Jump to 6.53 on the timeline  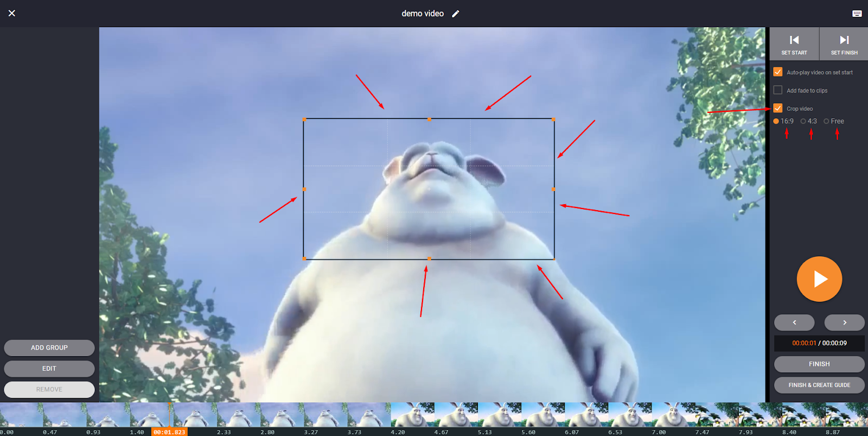(x=615, y=432)
